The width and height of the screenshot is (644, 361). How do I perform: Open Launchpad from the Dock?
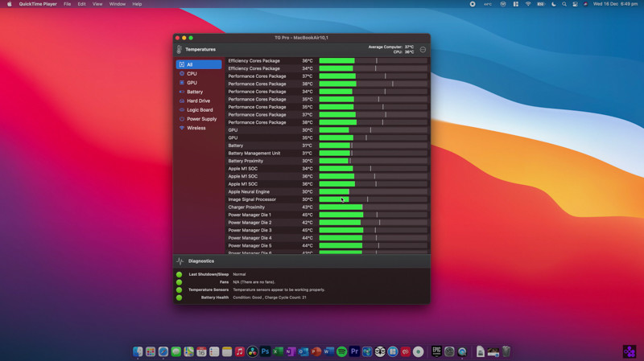(x=151, y=351)
